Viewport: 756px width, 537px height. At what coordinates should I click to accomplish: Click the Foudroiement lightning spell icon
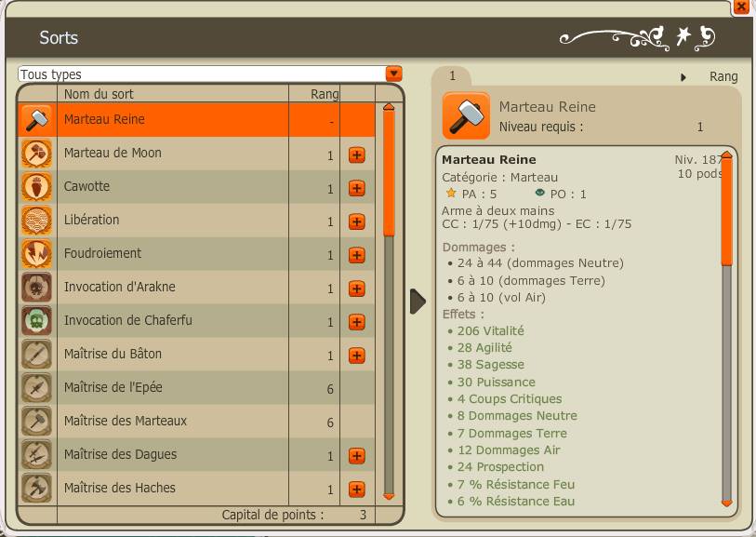37,254
